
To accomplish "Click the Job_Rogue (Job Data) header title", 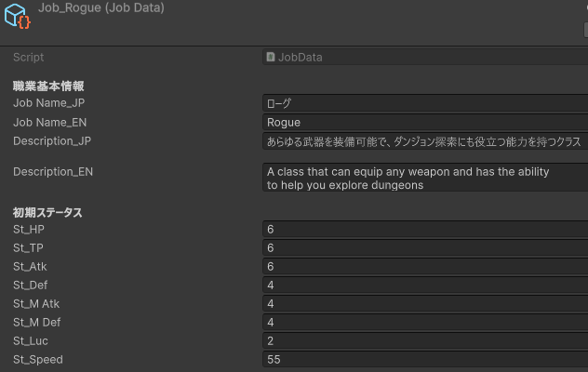I will point(101,8).
